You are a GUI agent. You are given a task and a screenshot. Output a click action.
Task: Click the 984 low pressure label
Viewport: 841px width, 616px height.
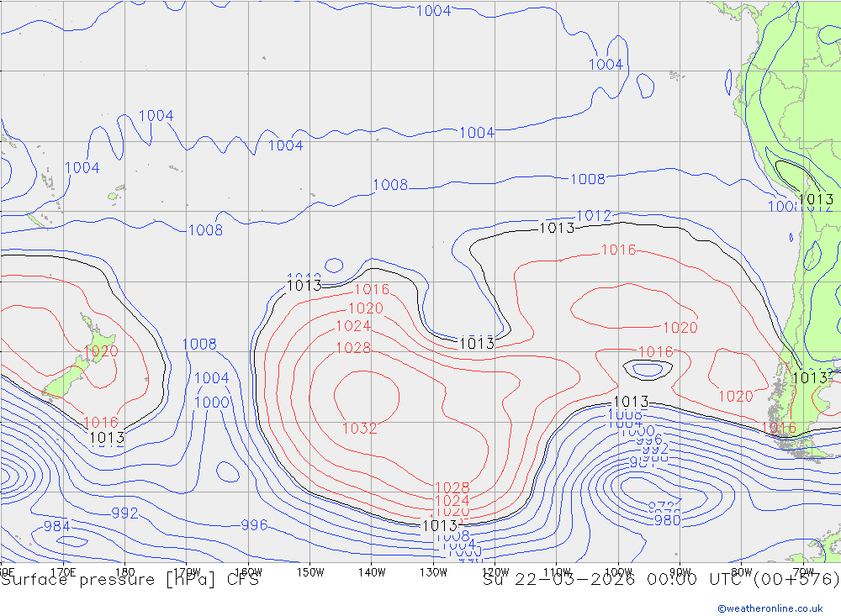(56, 526)
